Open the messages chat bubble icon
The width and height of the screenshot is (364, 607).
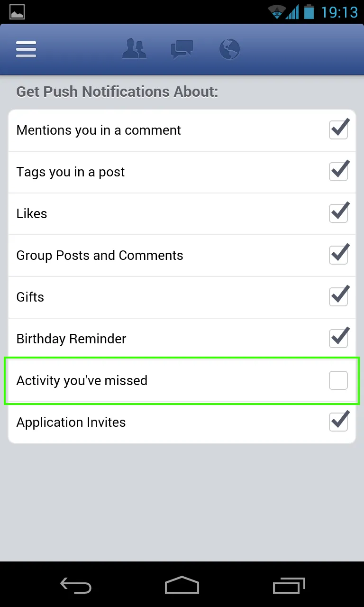182,49
